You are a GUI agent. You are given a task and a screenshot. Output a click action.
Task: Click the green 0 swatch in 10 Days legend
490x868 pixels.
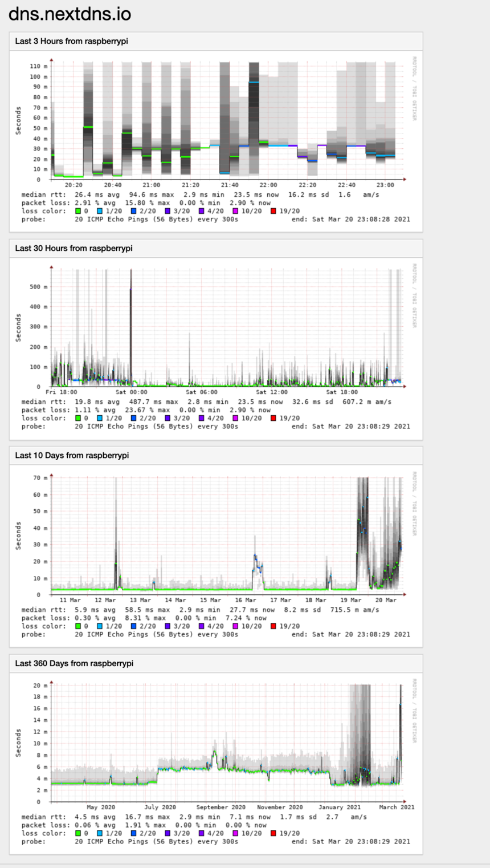coord(78,626)
